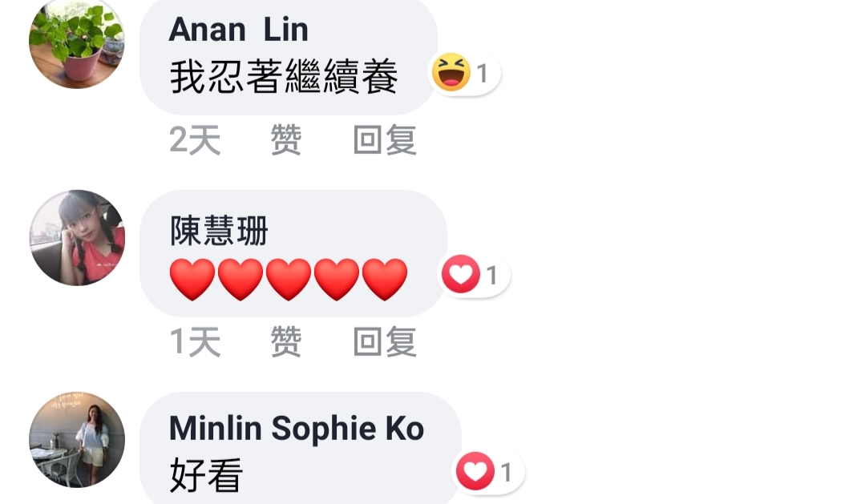
Task: Open Anan Lin's profile name link
Action: (238, 29)
